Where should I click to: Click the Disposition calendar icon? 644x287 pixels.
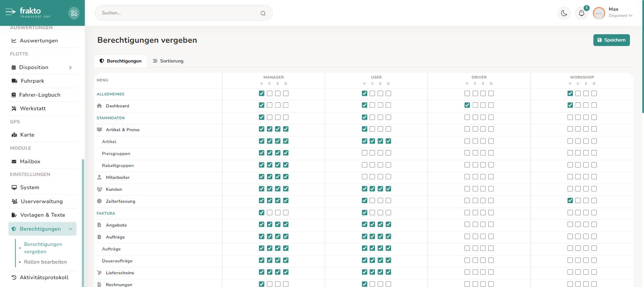14,67
